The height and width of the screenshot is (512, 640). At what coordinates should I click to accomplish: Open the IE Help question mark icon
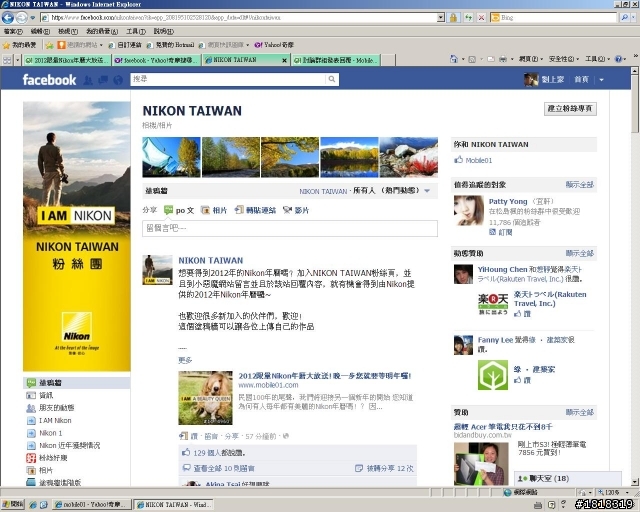(x=618, y=59)
